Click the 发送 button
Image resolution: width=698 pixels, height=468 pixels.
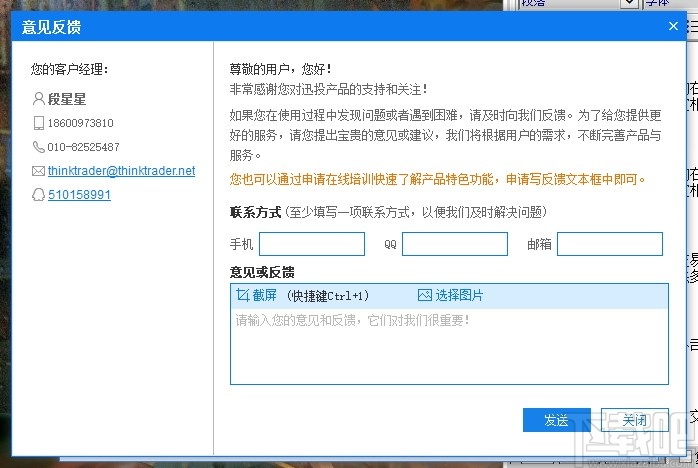(556, 420)
